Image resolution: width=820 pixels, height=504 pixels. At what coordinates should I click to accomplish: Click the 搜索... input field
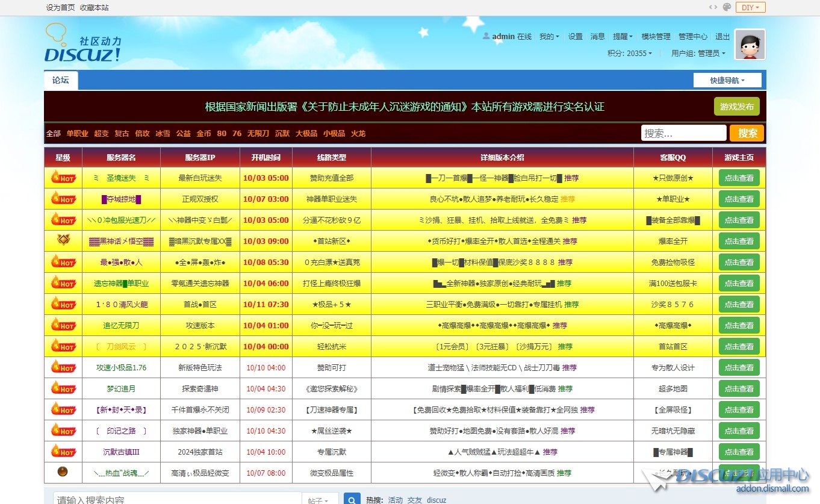point(683,133)
